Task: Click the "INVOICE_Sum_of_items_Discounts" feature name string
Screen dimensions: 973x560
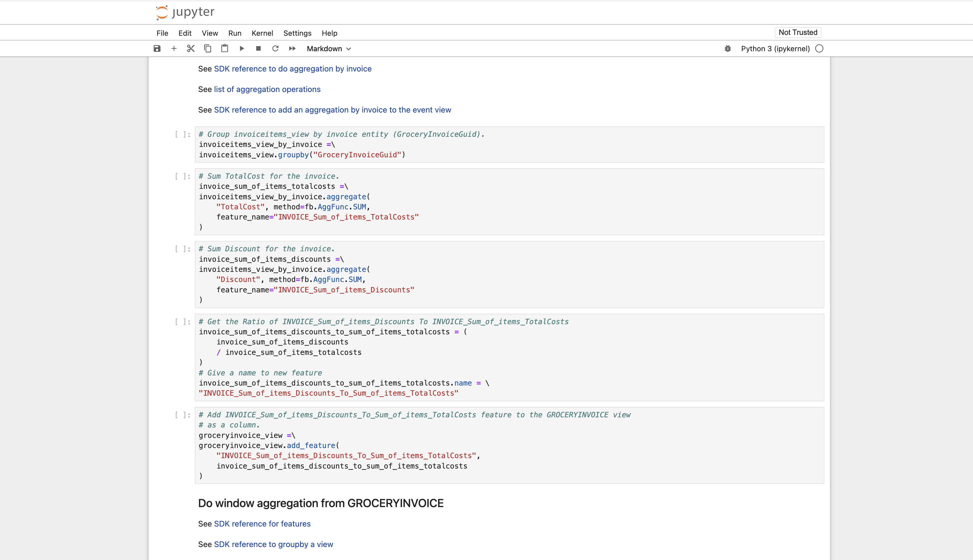Action: point(344,290)
